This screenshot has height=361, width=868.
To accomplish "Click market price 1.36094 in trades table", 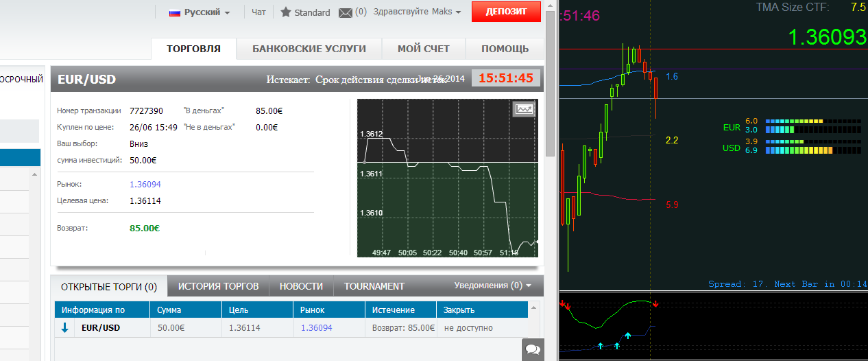I will click(317, 328).
